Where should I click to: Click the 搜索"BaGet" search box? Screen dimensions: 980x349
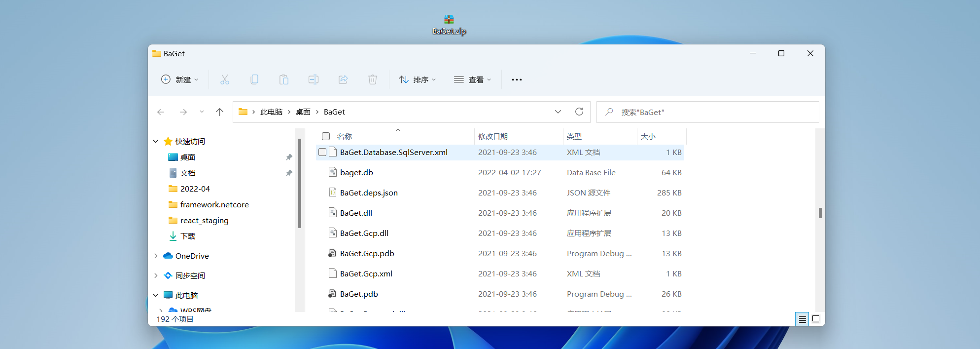pyautogui.click(x=708, y=112)
